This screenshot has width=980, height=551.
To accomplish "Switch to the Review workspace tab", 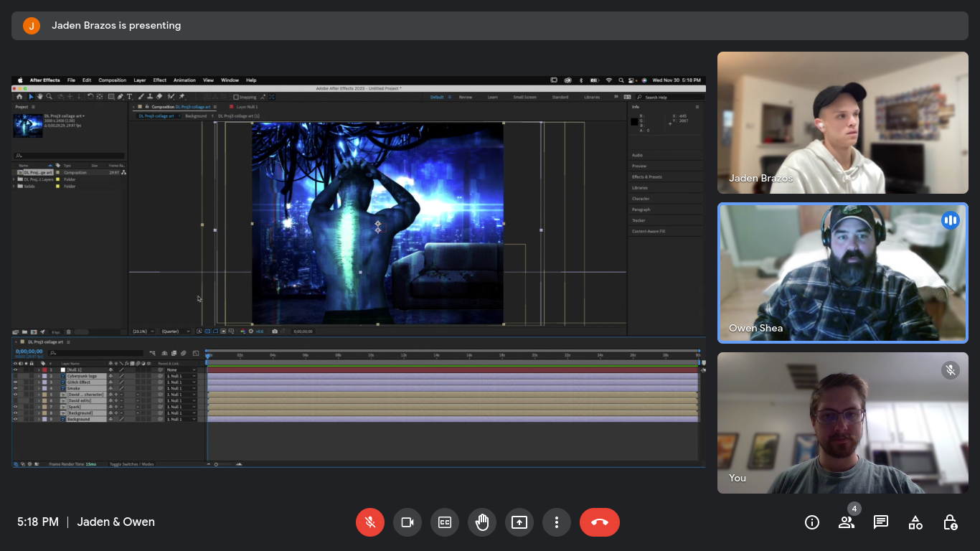I will click(465, 97).
